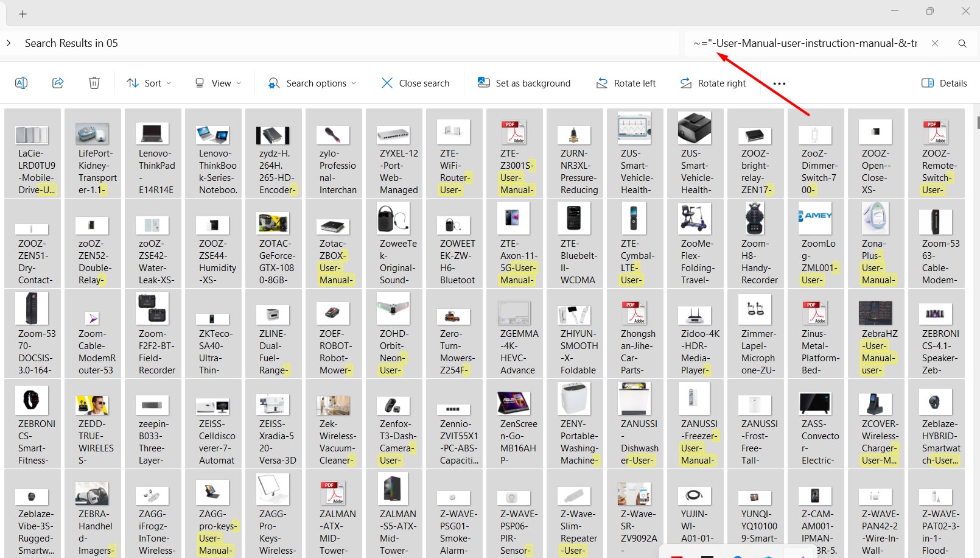
Task: Click the search magnifier icon
Action: (x=962, y=43)
